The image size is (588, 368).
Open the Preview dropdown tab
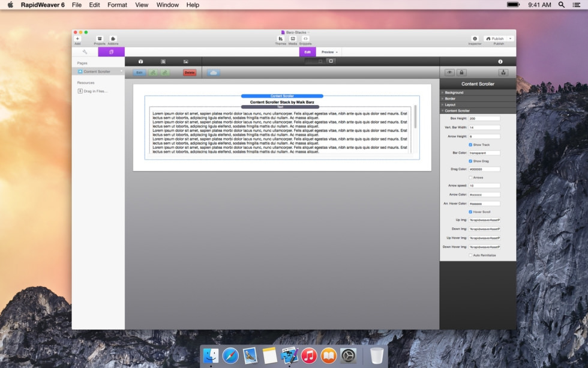click(329, 52)
